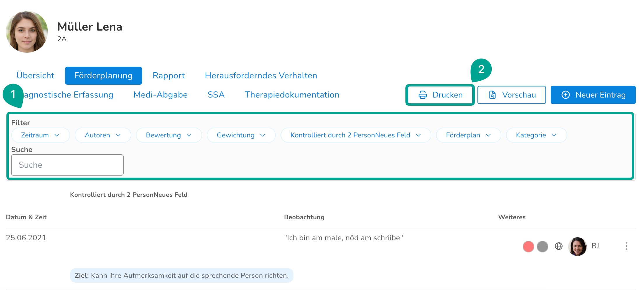The width and height of the screenshot is (644, 290).
Task: Expand the Zeitraum filter dropdown
Action: pyautogui.click(x=41, y=135)
